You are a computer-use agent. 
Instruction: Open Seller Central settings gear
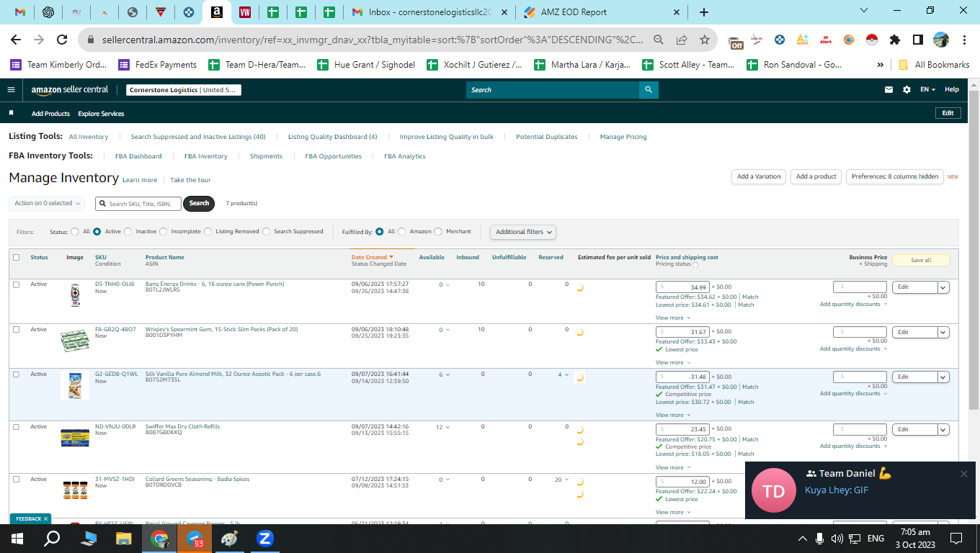[906, 90]
